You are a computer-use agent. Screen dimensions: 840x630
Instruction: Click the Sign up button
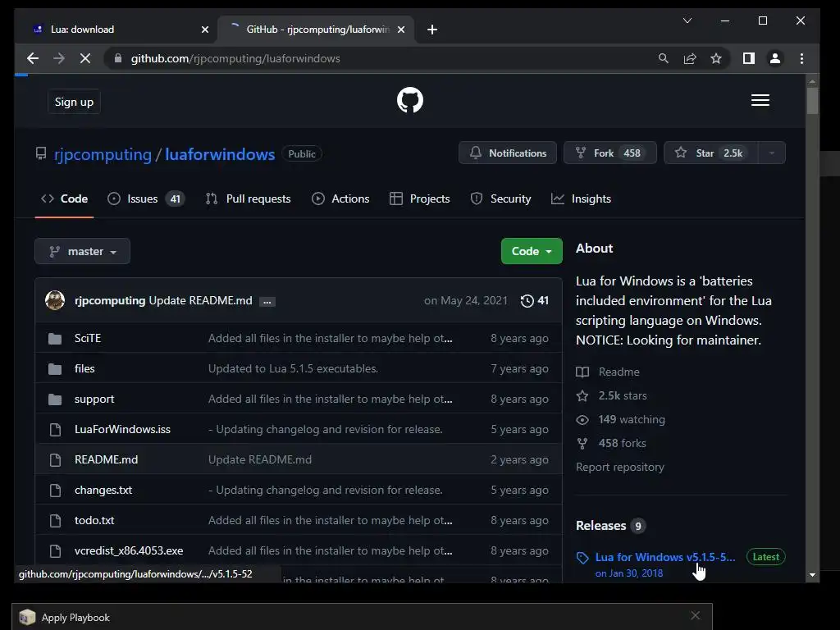pyautogui.click(x=74, y=102)
